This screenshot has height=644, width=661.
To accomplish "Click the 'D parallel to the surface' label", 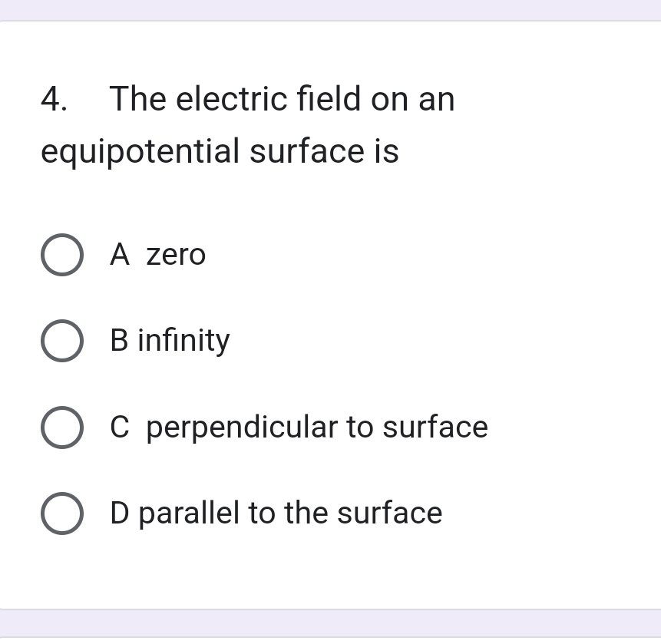I will (x=276, y=514).
